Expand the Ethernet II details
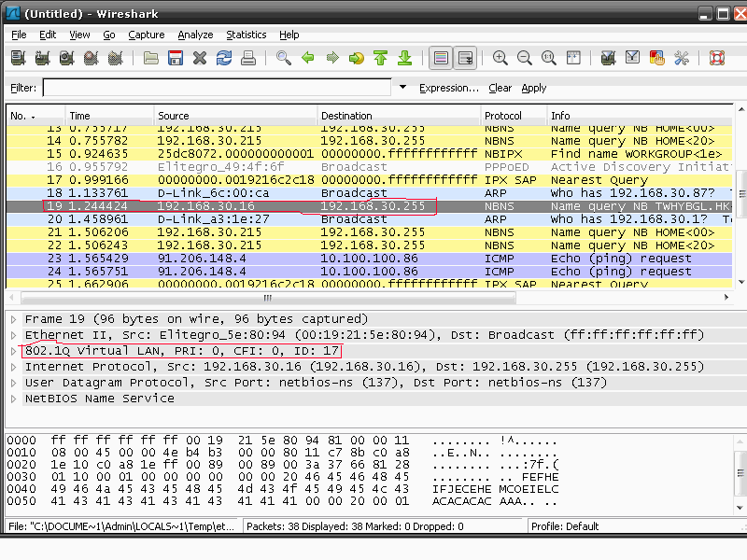This screenshot has width=747, height=560. (x=14, y=335)
